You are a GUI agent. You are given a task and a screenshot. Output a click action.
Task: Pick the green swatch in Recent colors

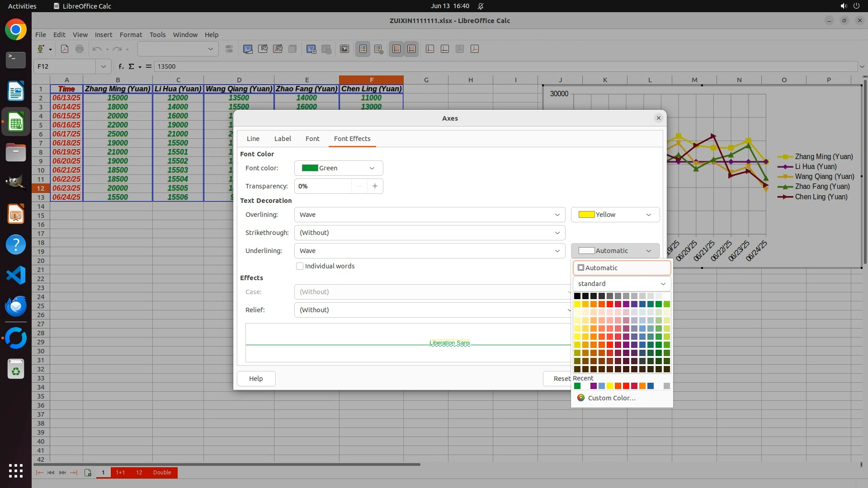point(577,386)
